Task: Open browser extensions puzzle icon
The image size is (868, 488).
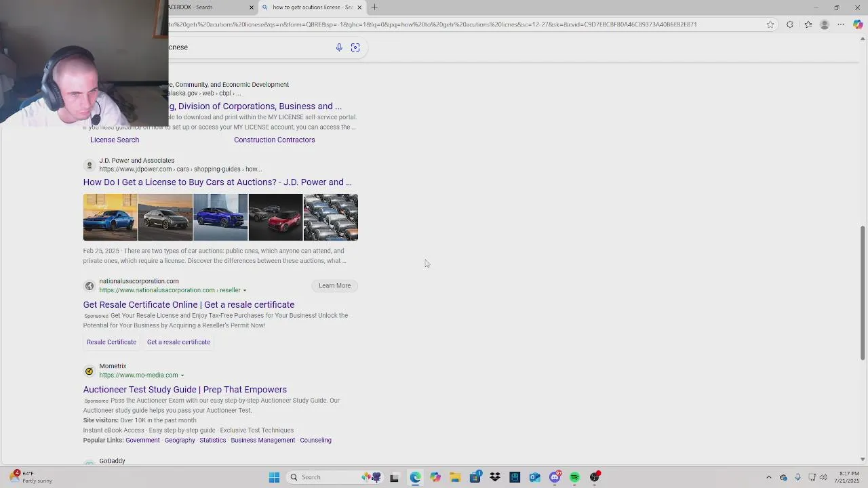Action: [790, 24]
